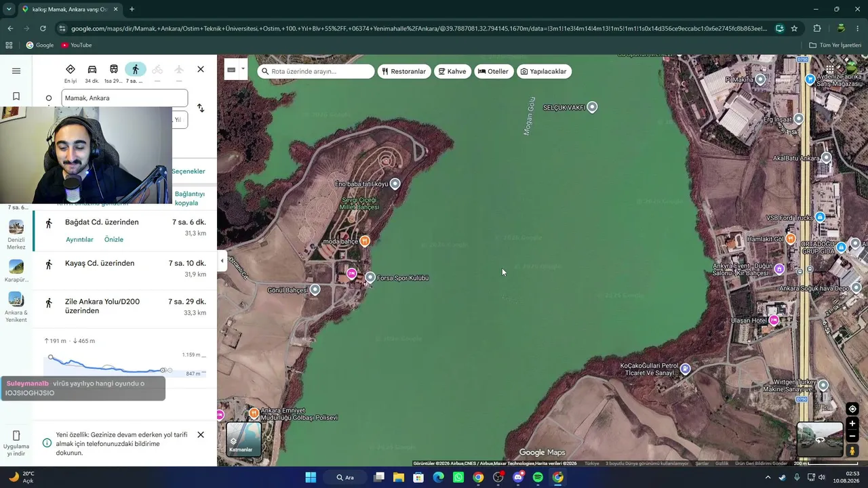Click Önizle to preview the route
Image resolution: width=868 pixels, height=488 pixels.
[x=114, y=239]
